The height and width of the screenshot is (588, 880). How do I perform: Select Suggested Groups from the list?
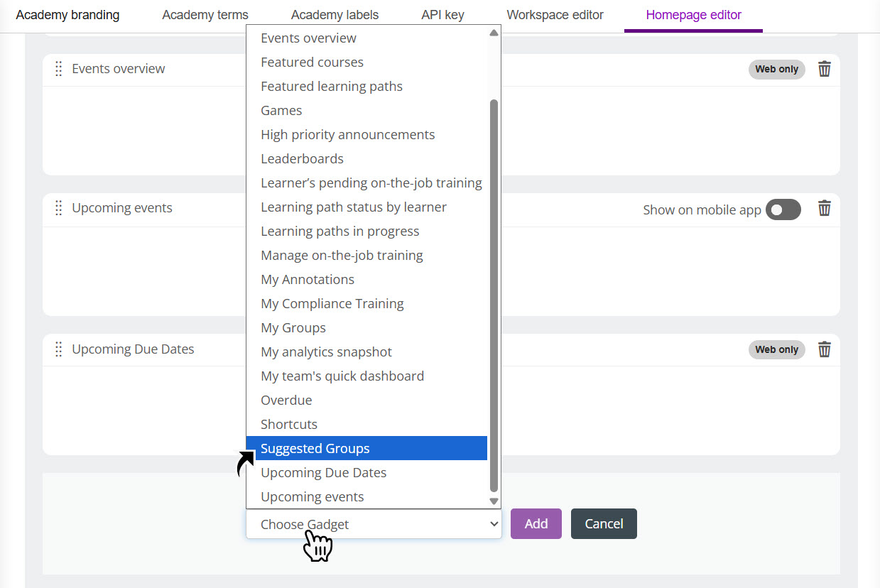point(315,448)
